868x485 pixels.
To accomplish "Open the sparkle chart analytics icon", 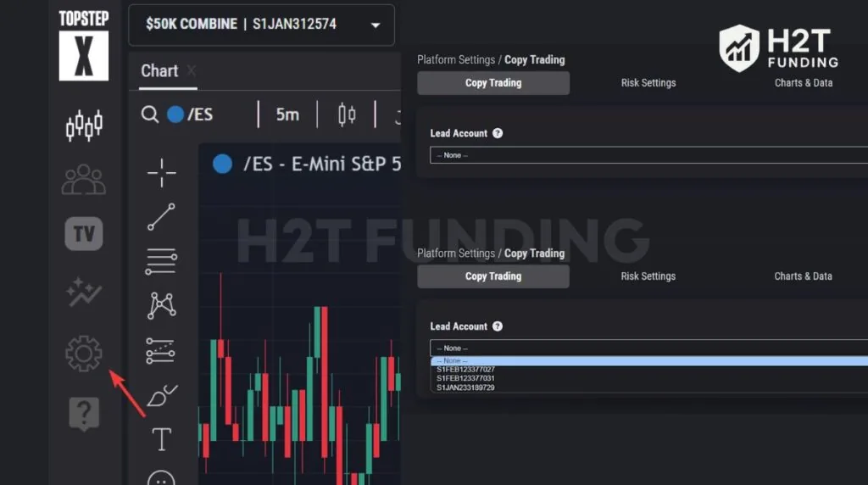I will click(84, 292).
